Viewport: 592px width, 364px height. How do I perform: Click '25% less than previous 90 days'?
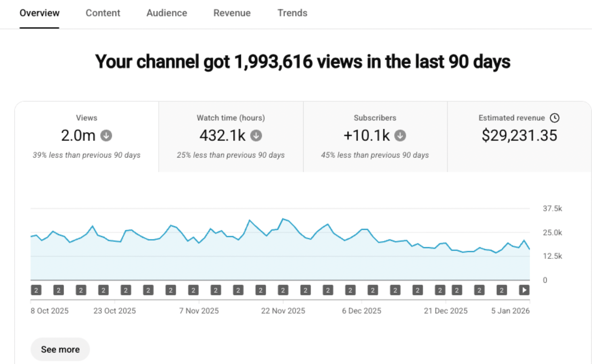tap(231, 155)
